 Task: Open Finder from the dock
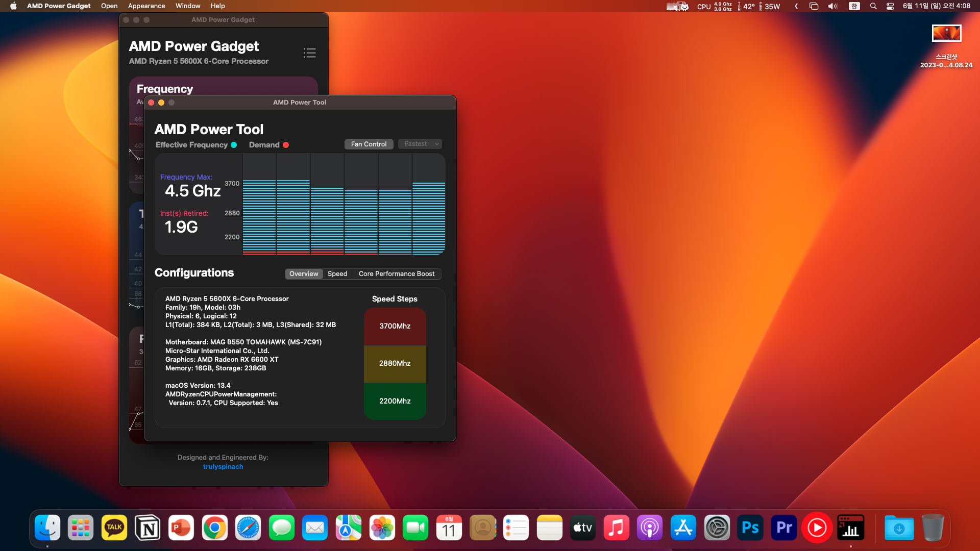[47, 528]
